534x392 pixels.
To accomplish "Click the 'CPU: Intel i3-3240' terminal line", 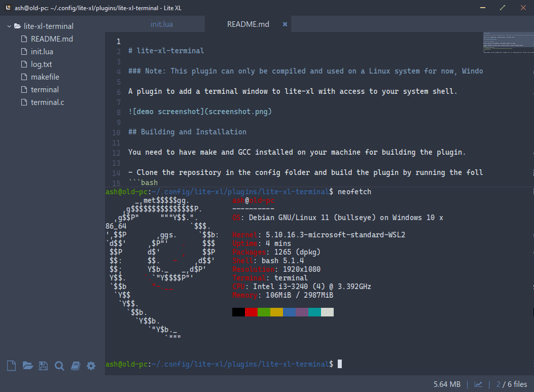I will pyautogui.click(x=302, y=287).
